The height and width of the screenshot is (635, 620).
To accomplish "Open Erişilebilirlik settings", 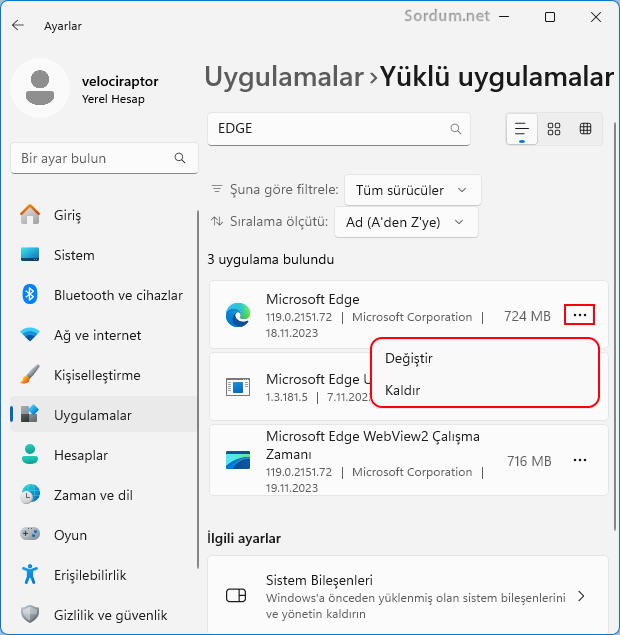I will [x=104, y=575].
